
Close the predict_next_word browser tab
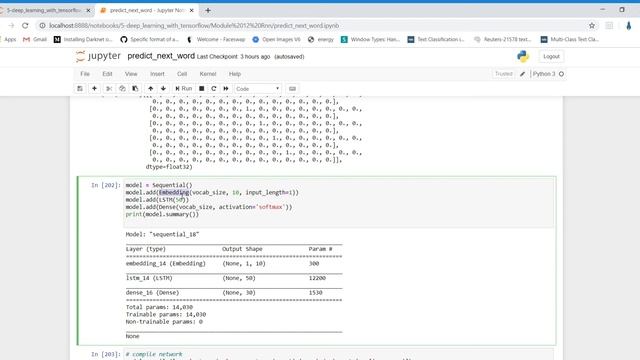click(x=191, y=10)
